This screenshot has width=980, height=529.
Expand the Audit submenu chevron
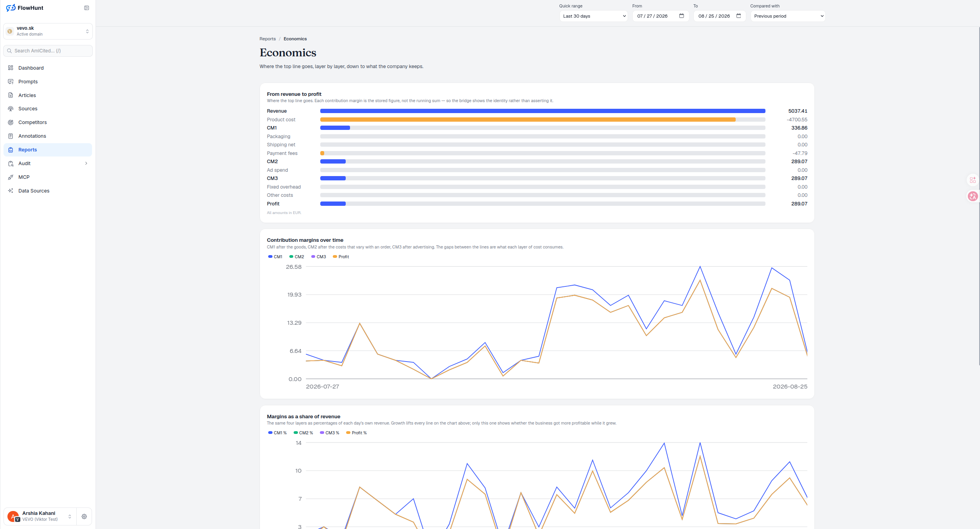(x=86, y=164)
